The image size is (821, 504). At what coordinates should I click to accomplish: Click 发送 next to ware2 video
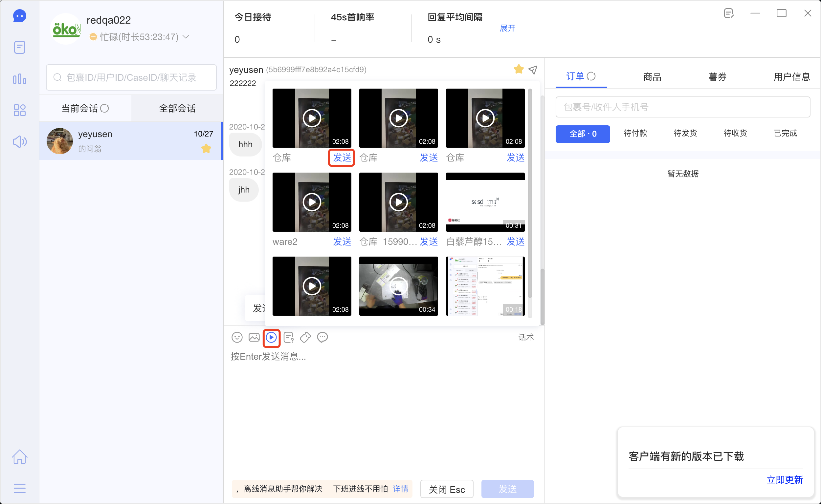(x=342, y=242)
